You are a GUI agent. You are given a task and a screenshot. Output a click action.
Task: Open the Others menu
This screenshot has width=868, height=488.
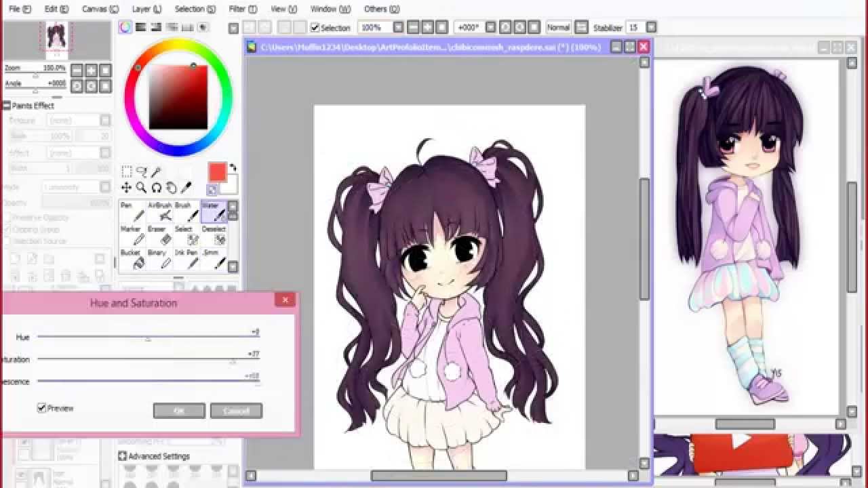(x=382, y=9)
